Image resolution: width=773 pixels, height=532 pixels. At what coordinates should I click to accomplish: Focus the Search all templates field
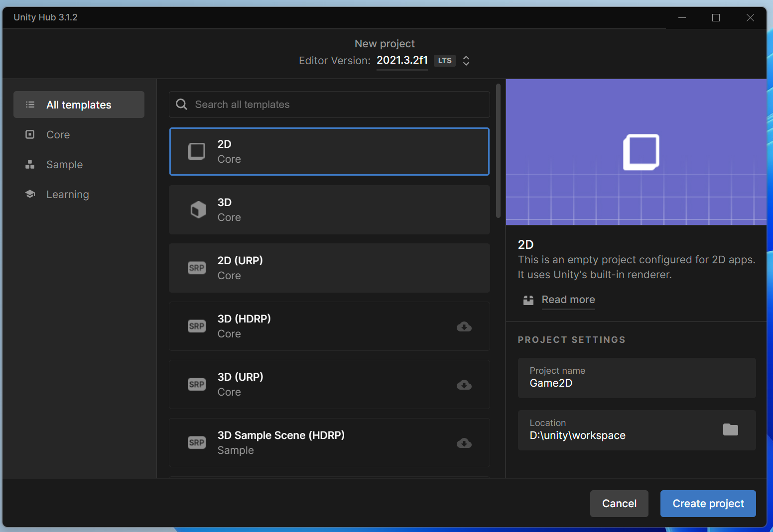[329, 105]
